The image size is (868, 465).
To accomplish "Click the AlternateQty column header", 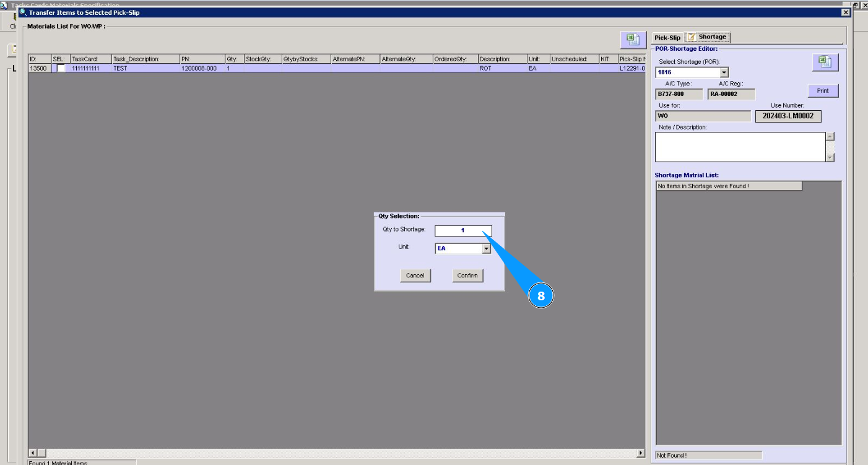I will (406, 59).
